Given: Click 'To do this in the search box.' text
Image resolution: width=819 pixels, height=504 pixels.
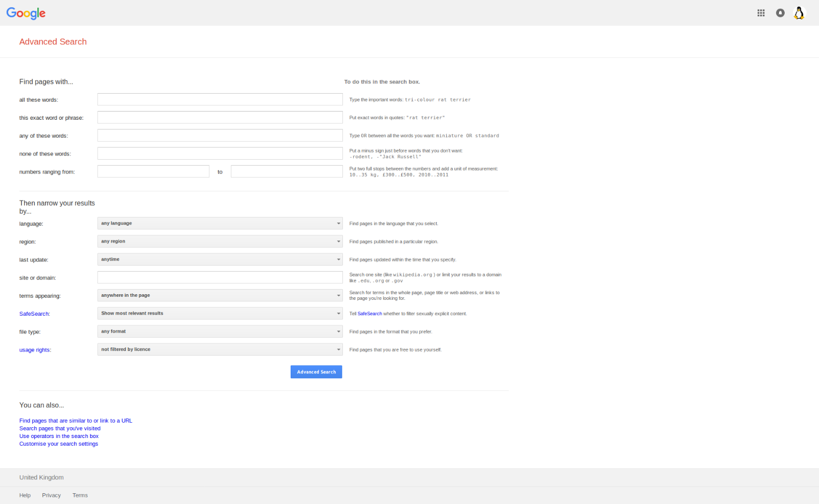Looking at the screenshot, I should [x=382, y=82].
